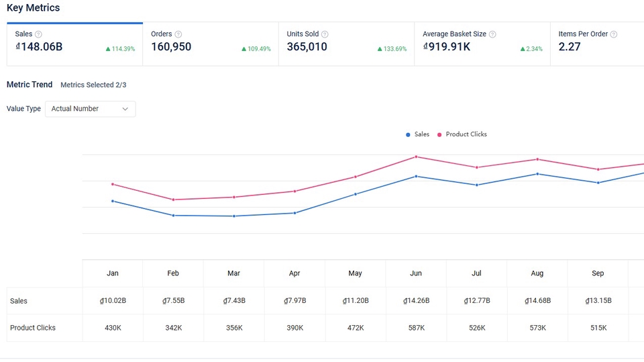644x362 pixels.
Task: Open the Value Type dropdown
Action: click(90, 109)
